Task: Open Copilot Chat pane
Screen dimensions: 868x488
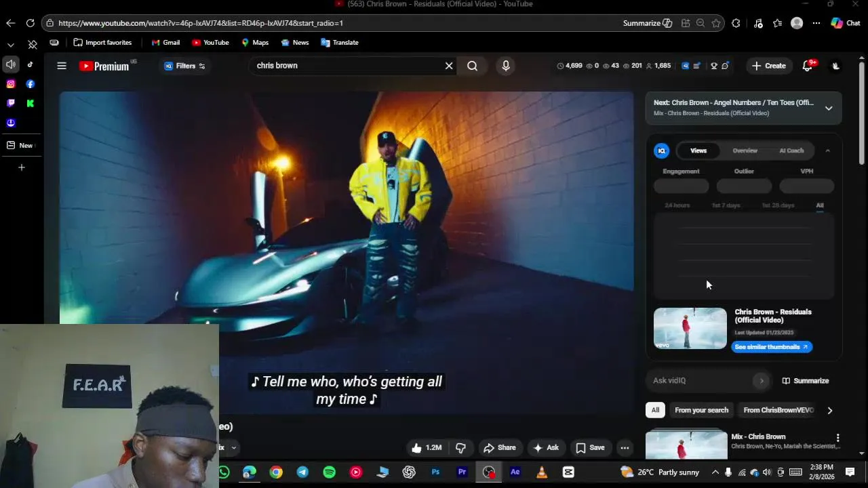Action: click(x=846, y=23)
